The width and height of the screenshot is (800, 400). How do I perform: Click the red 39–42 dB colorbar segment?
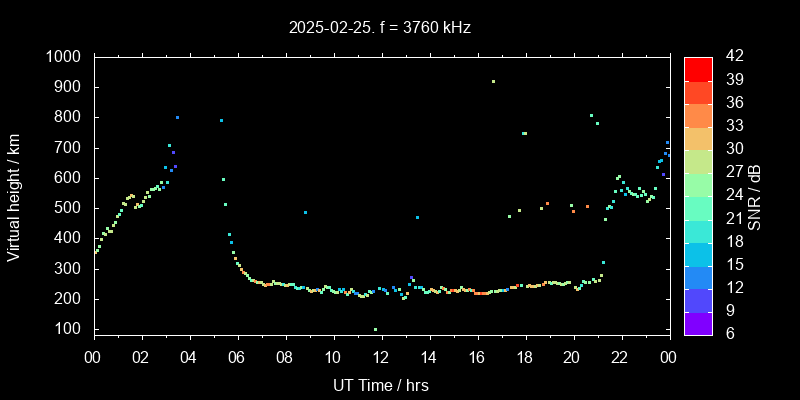698,68
